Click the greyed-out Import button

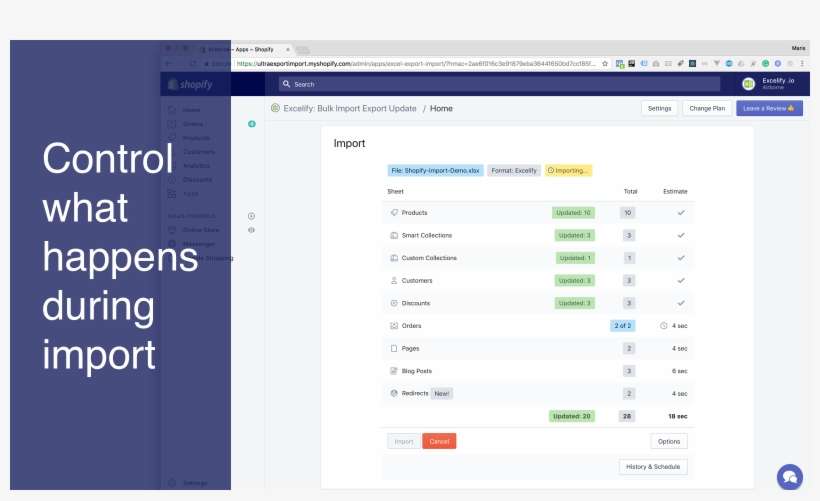404,441
